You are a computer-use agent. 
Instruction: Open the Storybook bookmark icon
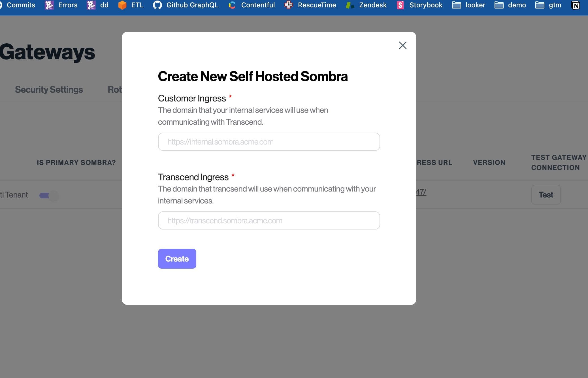pos(400,5)
